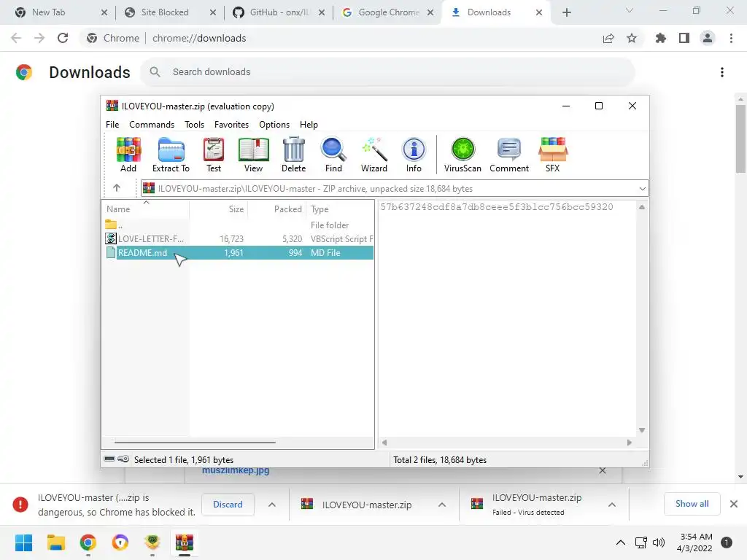Image resolution: width=747 pixels, height=560 pixels.
Task: Open the ILOVEYOU-master.zip downloaded item
Action: (366, 505)
